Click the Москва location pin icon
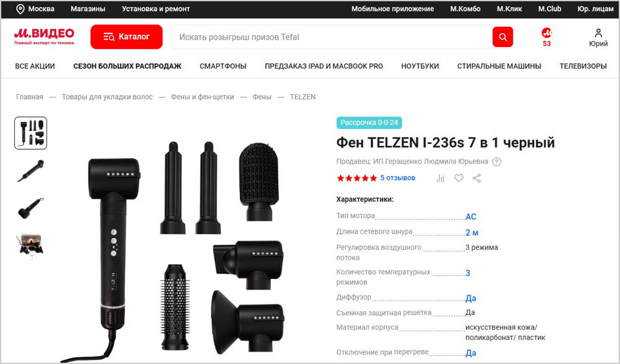This screenshot has width=620, height=364. click(20, 9)
